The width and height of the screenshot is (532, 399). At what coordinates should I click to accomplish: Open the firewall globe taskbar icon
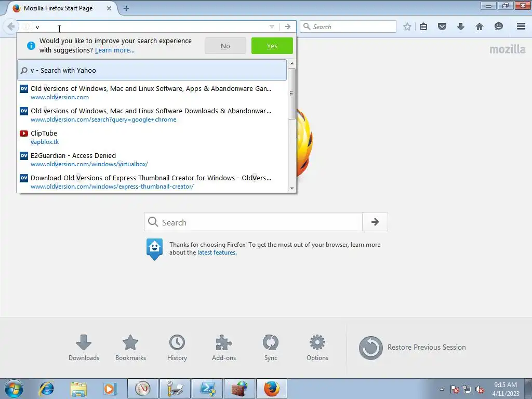[x=240, y=389]
